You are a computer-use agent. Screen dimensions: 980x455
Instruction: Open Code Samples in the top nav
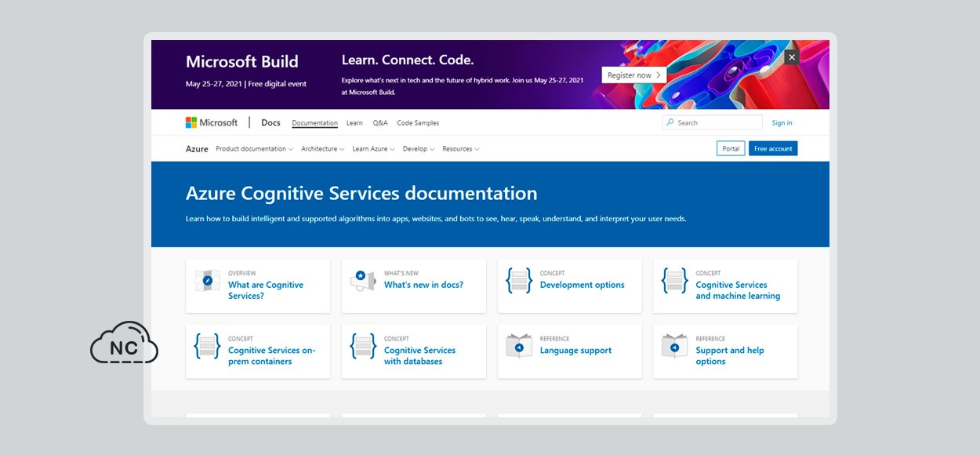click(418, 123)
